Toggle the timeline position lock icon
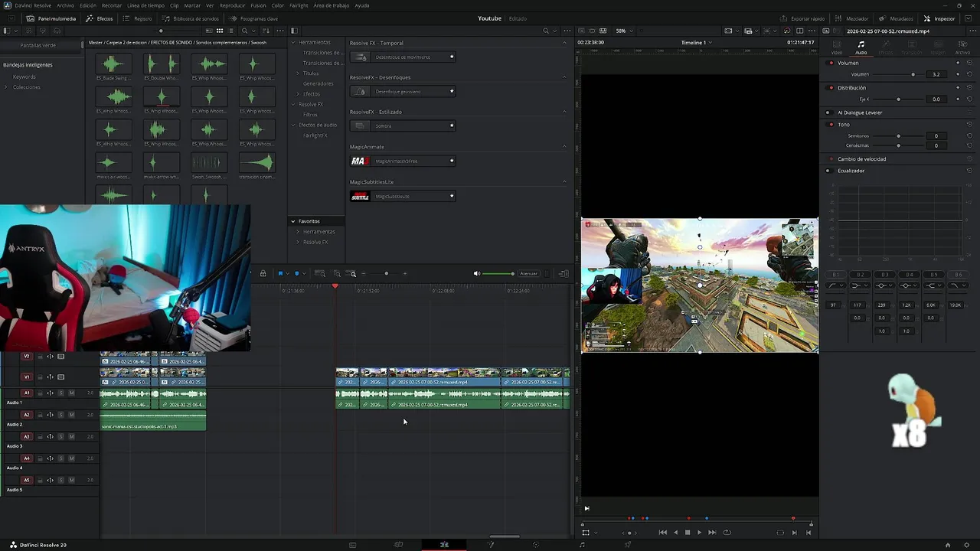This screenshot has width=980, height=551. point(263,273)
